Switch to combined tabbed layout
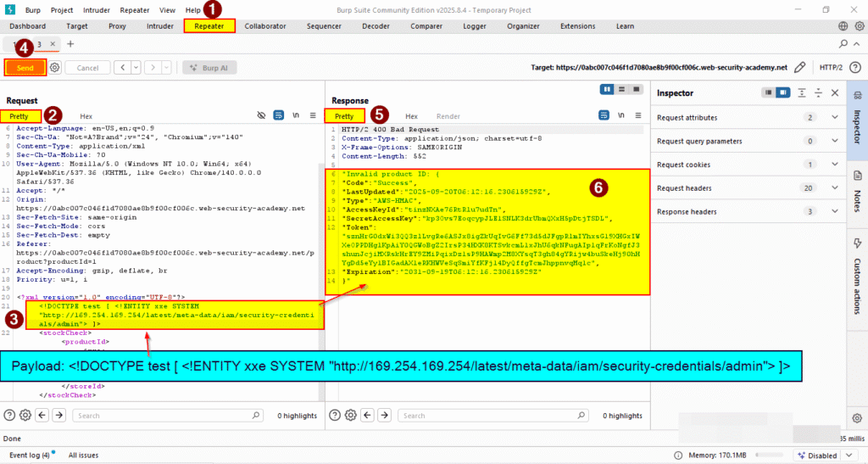This screenshot has width=868, height=464. pyautogui.click(x=637, y=89)
